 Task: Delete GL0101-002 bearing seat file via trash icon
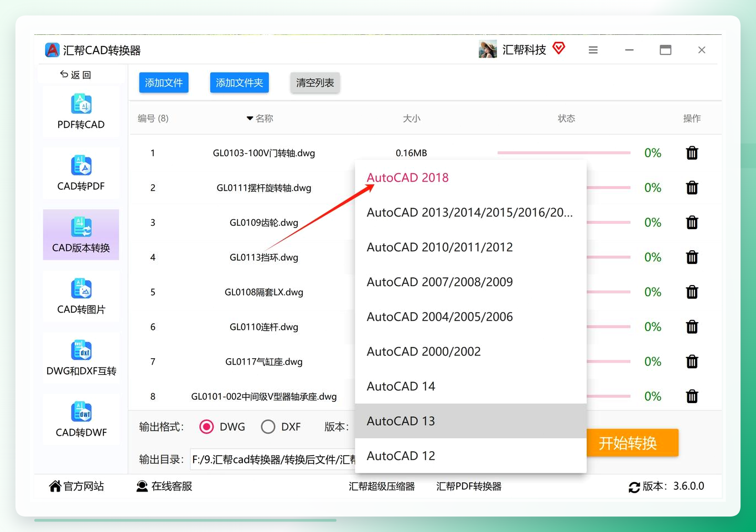pos(692,396)
